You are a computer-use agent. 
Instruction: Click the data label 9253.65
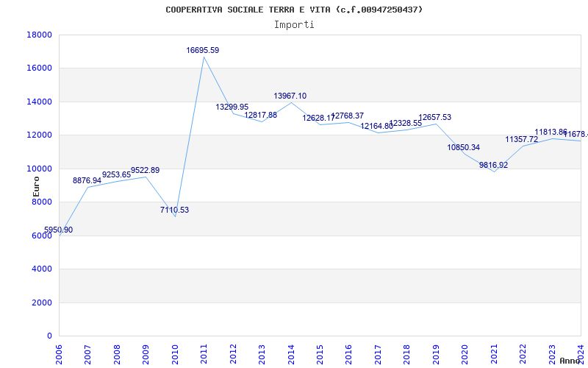pyautogui.click(x=116, y=174)
